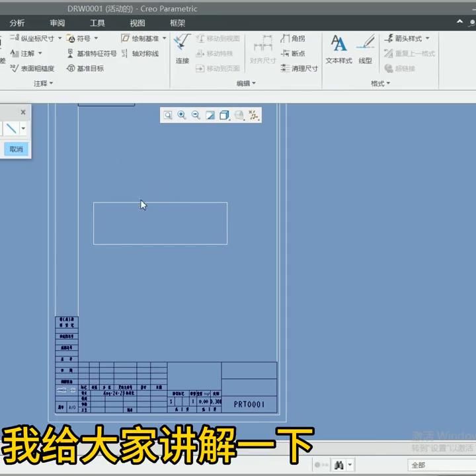
Task: Click the Zoom Out magnifier icon
Action: click(x=196, y=115)
